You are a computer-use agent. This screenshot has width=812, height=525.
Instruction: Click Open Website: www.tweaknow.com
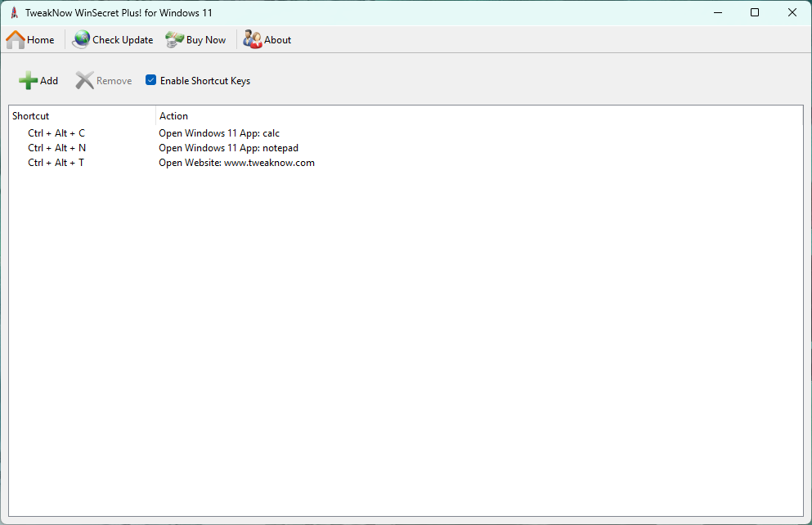[x=236, y=163]
